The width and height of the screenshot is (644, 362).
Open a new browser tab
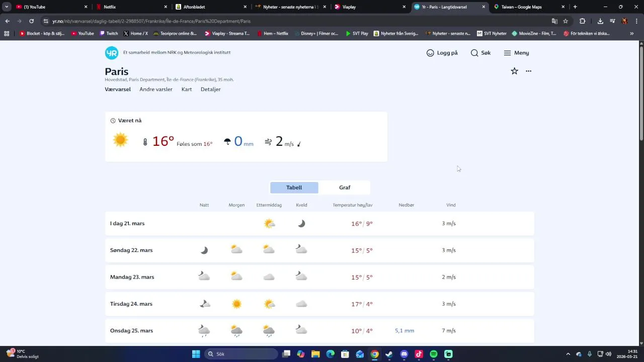[575, 7]
